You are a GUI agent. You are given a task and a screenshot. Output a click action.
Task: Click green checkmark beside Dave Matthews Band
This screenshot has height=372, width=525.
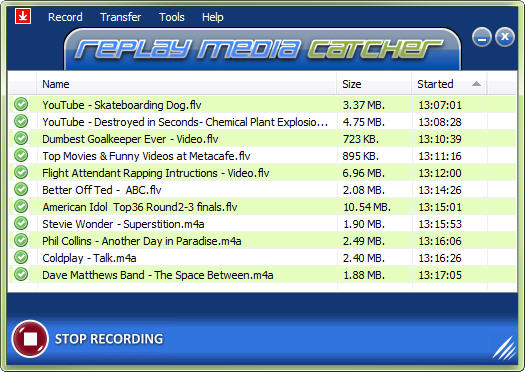click(x=21, y=275)
